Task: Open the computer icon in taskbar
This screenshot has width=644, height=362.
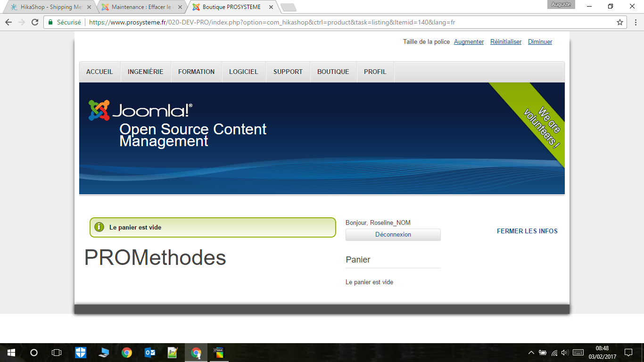Action: [x=104, y=352]
